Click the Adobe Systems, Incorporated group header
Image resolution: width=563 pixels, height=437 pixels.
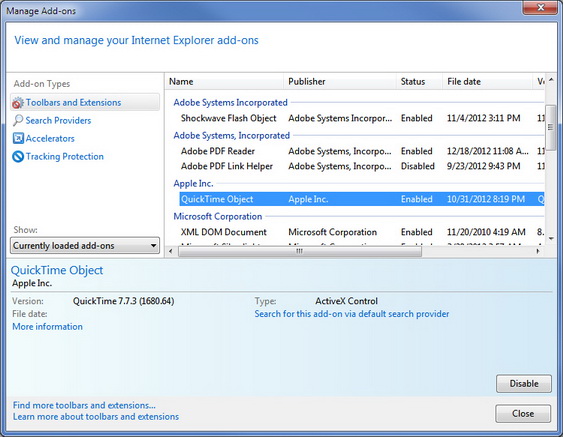[x=232, y=135]
